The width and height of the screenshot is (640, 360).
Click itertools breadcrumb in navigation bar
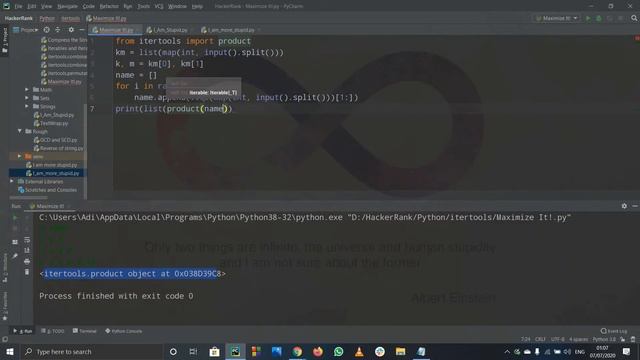(70, 18)
